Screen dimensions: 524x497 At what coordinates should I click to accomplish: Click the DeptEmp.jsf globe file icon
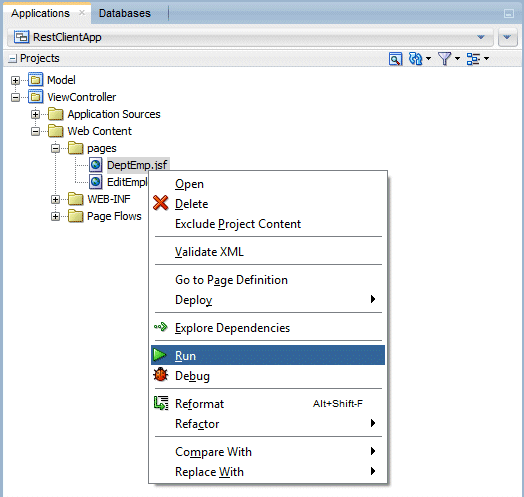coord(96,165)
